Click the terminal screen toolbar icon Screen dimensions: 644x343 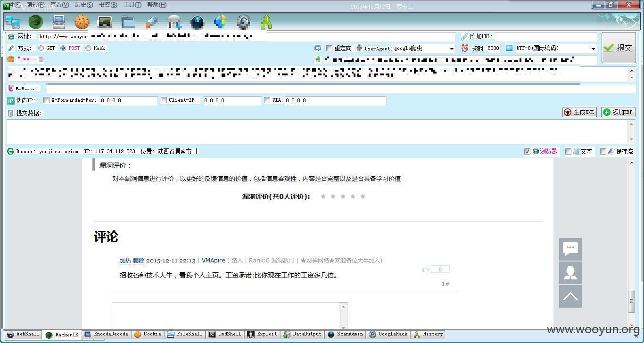click(105, 22)
